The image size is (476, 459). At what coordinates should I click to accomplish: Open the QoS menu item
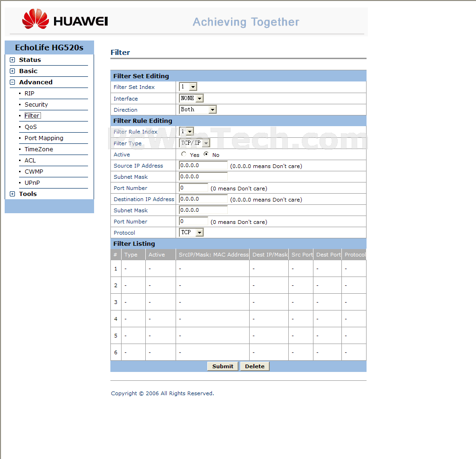tap(31, 127)
